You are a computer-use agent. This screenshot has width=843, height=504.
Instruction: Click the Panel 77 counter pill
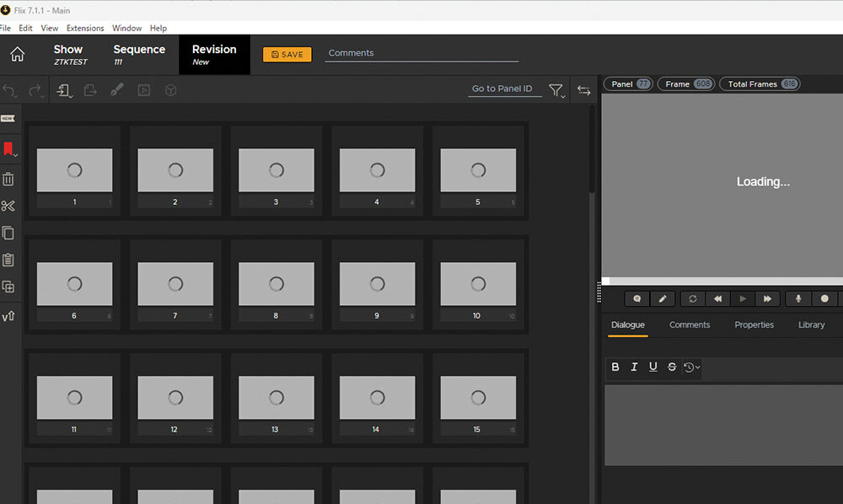(x=629, y=83)
